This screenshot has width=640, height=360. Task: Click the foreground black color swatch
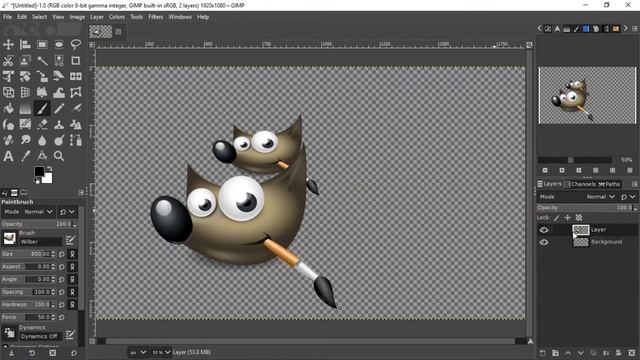(39, 171)
